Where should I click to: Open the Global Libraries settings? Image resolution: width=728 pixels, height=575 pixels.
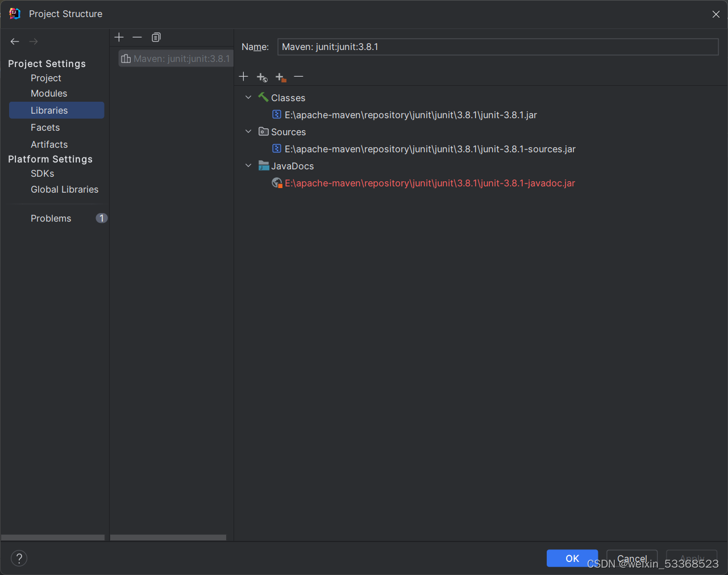pyautogui.click(x=65, y=189)
